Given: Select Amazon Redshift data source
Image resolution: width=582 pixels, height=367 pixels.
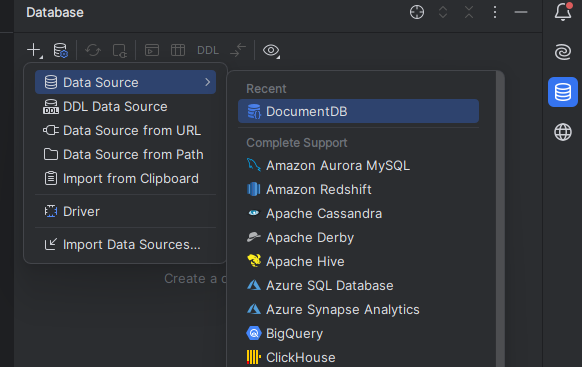Looking at the screenshot, I should pyautogui.click(x=359, y=190).
